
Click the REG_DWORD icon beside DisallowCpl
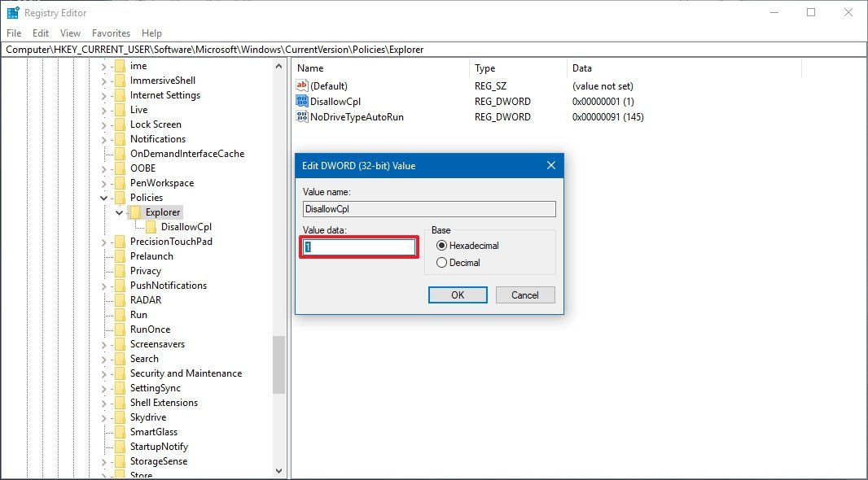[x=300, y=101]
